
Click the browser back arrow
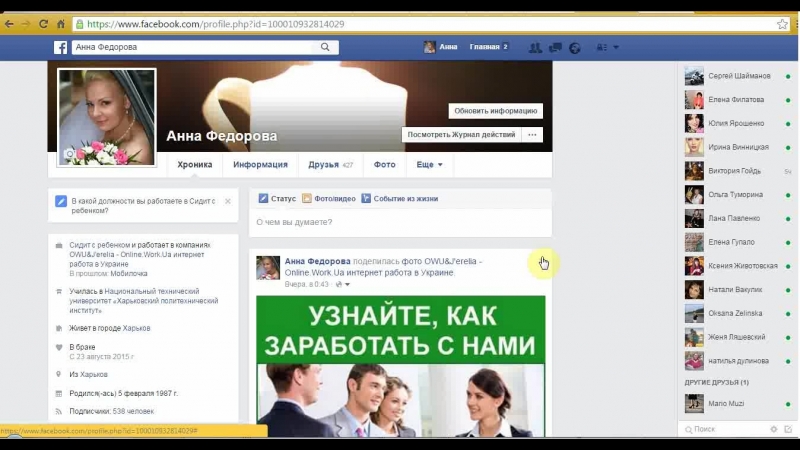(9, 24)
